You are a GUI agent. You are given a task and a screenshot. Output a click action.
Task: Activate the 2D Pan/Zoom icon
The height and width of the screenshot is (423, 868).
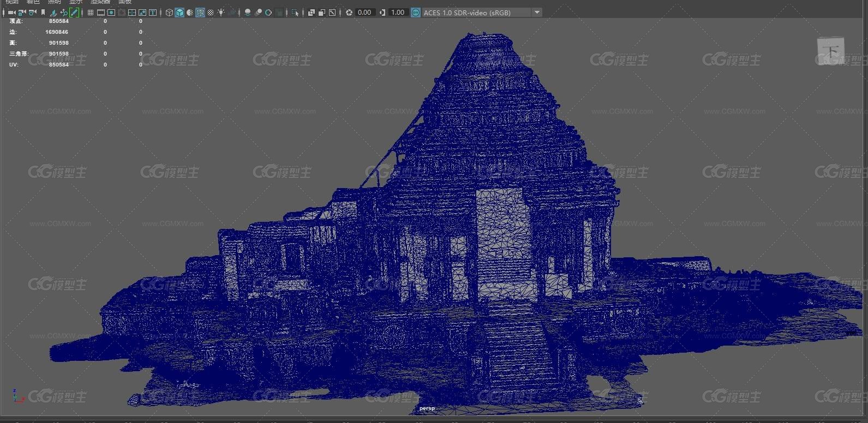(64, 13)
